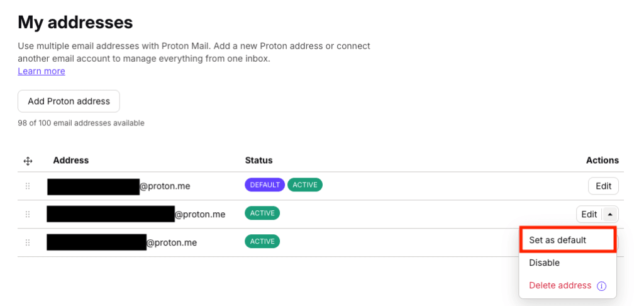The height and width of the screenshot is (306, 644).
Task: Click ACTIVE badge on the first row
Action: 305,184
